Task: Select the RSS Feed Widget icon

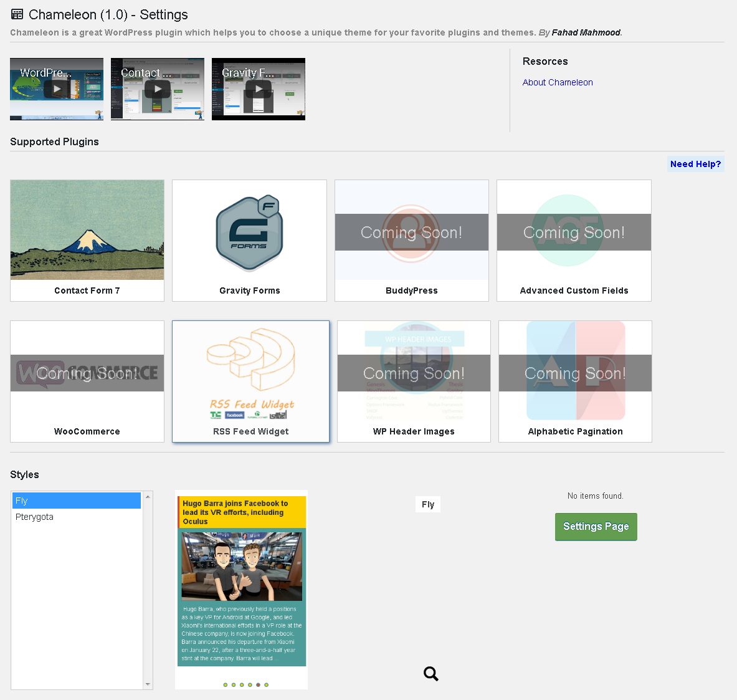Action: [x=251, y=360]
